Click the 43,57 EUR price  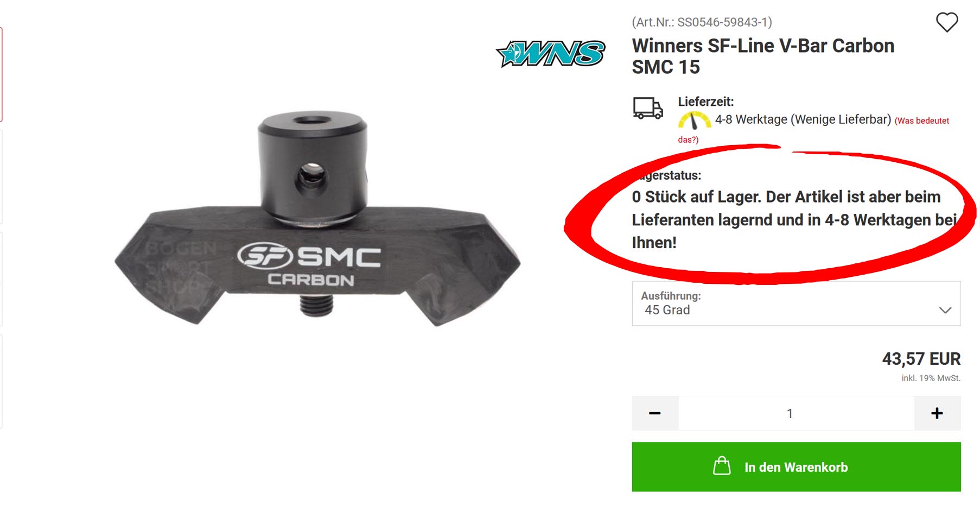[921, 359]
